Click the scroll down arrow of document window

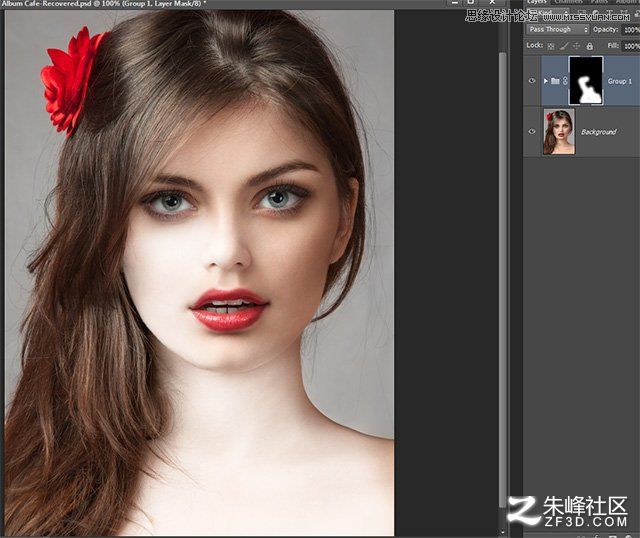(x=503, y=532)
